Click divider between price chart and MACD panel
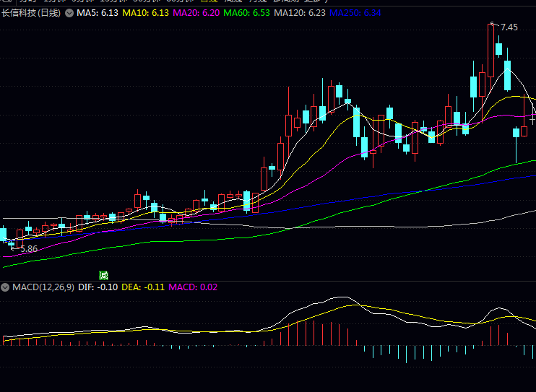This screenshot has height=392, width=536. 268,281
